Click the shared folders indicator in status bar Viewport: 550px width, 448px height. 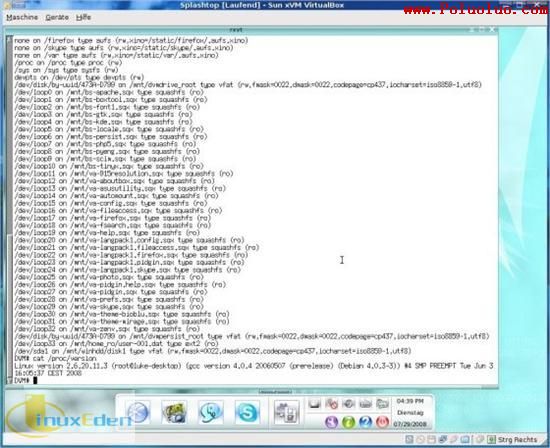click(465, 440)
